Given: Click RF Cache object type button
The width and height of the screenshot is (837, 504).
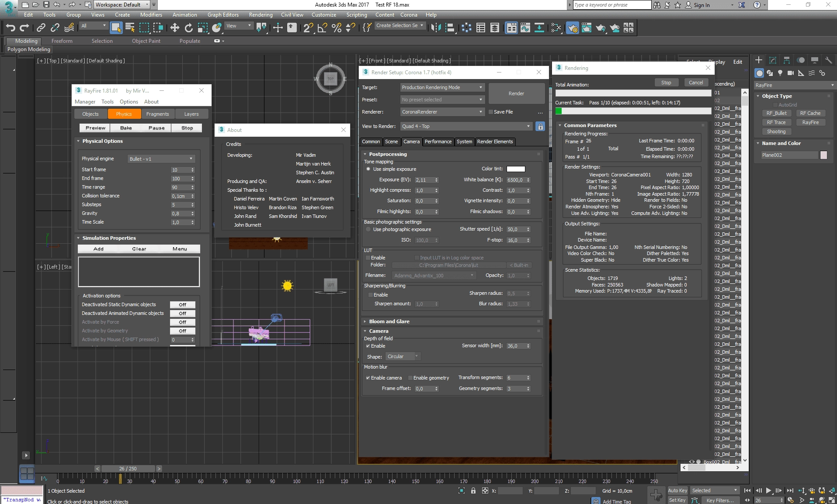Looking at the screenshot, I should 810,113.
